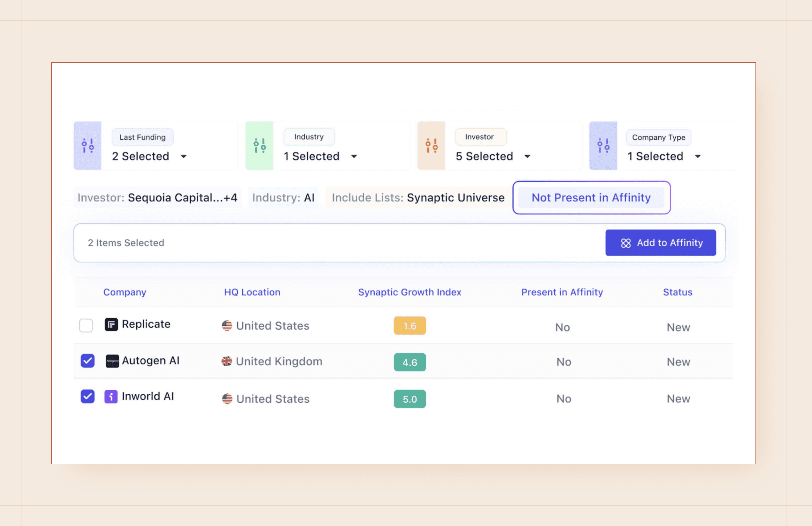Open the Investor 5 Selected dropdown

(x=493, y=157)
